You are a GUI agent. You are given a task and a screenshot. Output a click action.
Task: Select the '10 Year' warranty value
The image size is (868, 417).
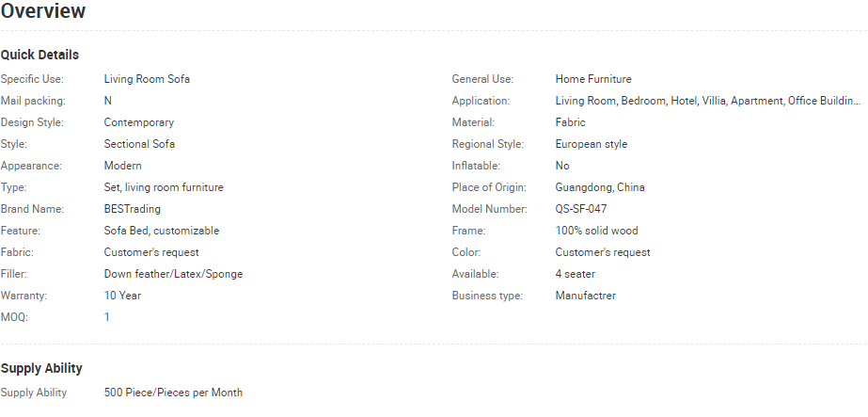pyautogui.click(x=122, y=296)
